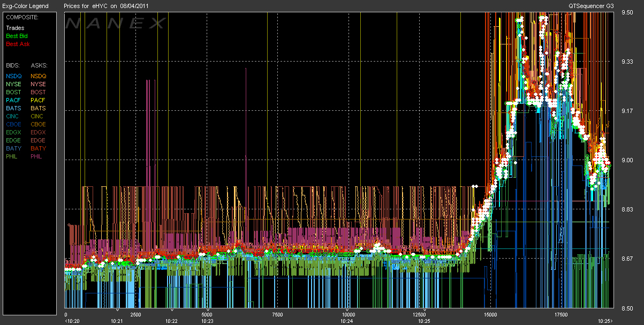This screenshot has height=325, width=644.
Task: Click the red Best Ask legend entry
Action: tap(17, 44)
